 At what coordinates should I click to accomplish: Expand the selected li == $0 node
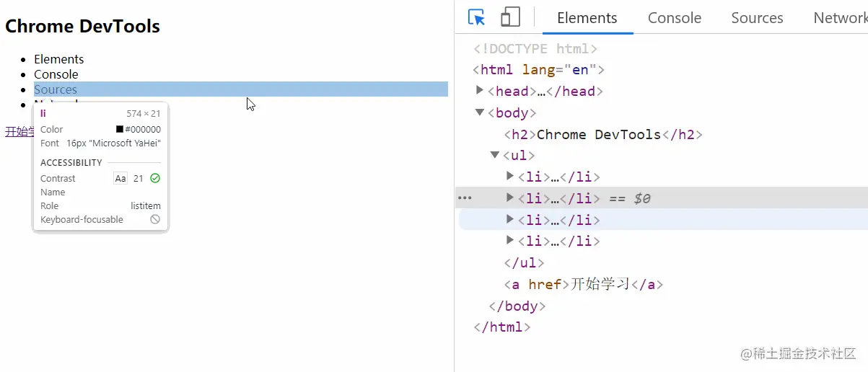pos(510,198)
